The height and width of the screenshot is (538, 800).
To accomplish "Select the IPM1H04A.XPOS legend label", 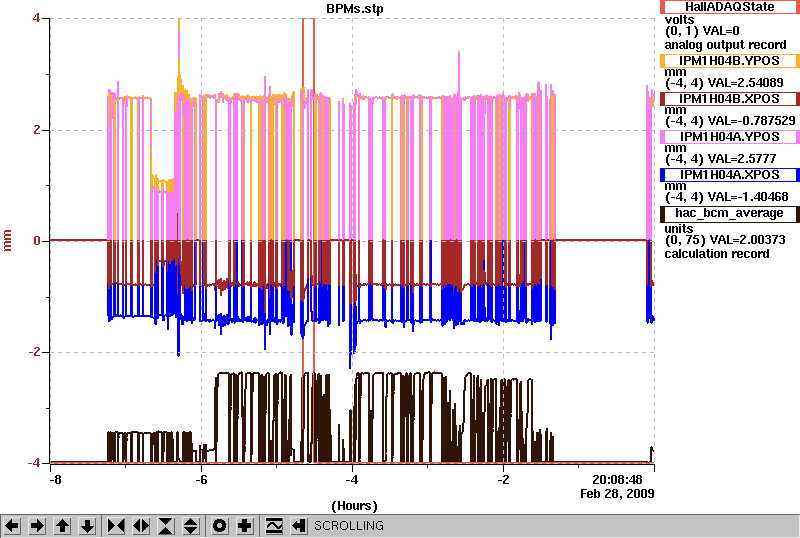I will click(x=730, y=175).
